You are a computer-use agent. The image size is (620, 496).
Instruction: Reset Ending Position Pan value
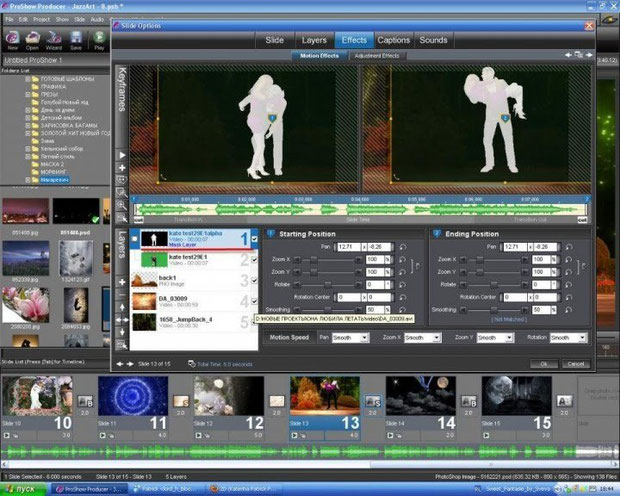click(x=569, y=247)
